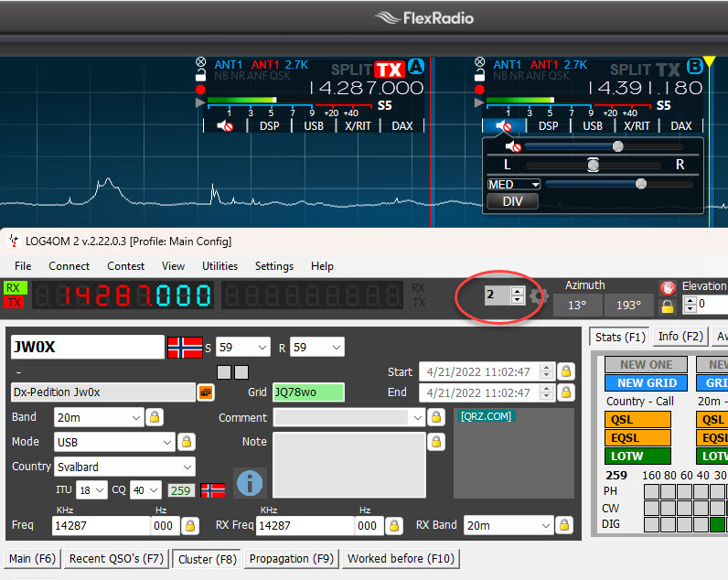The image size is (728, 580).
Task: Toggle the slice B lock icon
Action: (479, 75)
